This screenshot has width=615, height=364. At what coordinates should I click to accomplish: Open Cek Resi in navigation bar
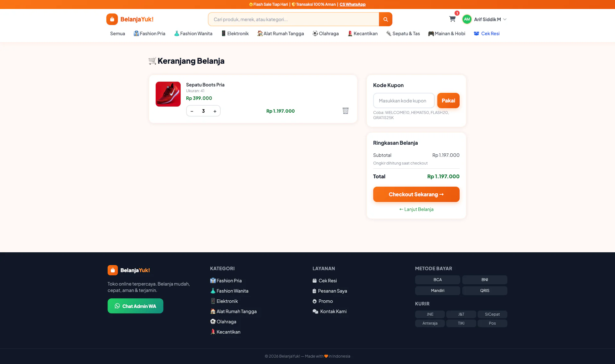487,34
